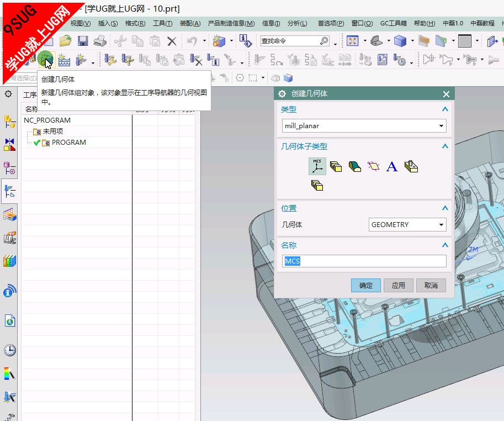Click the Save floppy disk icon
Screen dimensions: 504x421
[x=83, y=41]
